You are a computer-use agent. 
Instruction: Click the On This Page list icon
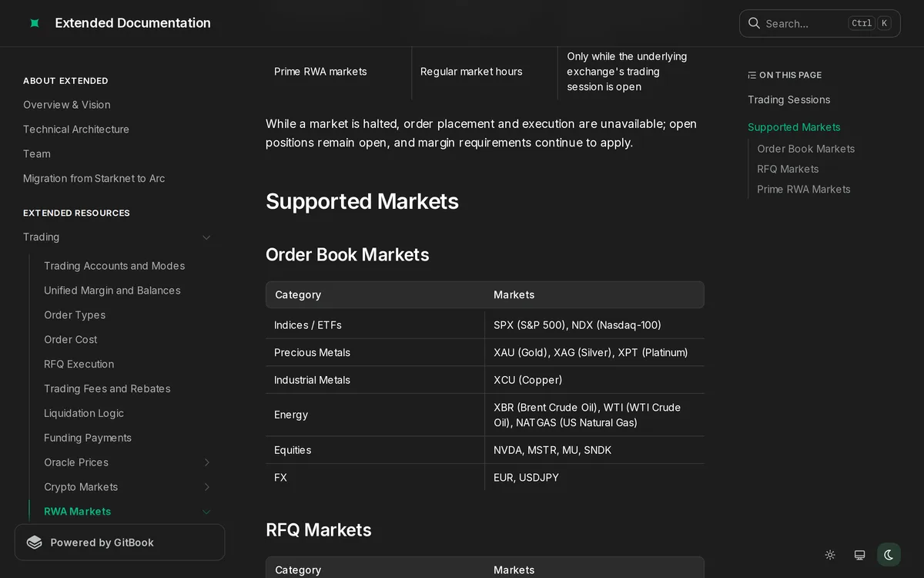pos(752,75)
